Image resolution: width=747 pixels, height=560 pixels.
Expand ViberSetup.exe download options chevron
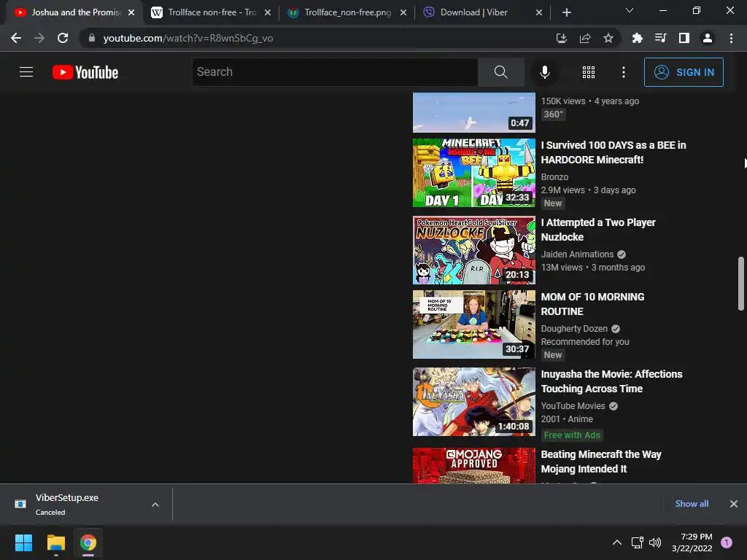pos(155,505)
